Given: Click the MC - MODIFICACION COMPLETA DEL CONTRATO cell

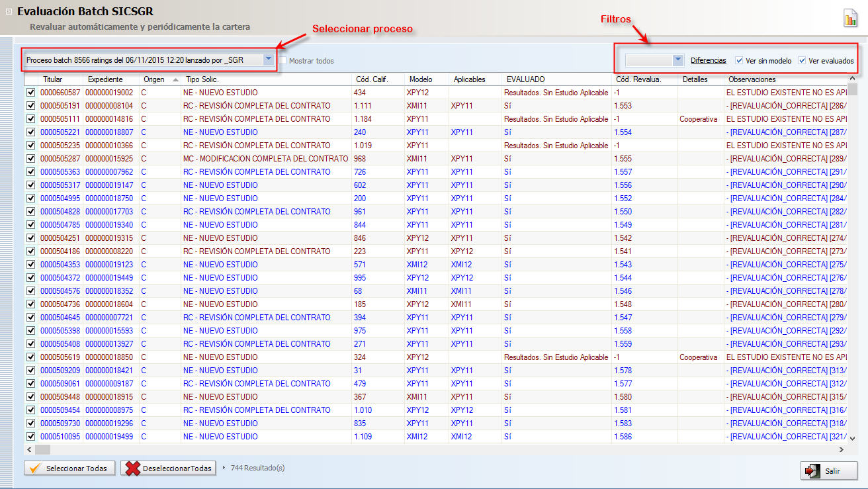Looking at the screenshot, I should pos(265,159).
